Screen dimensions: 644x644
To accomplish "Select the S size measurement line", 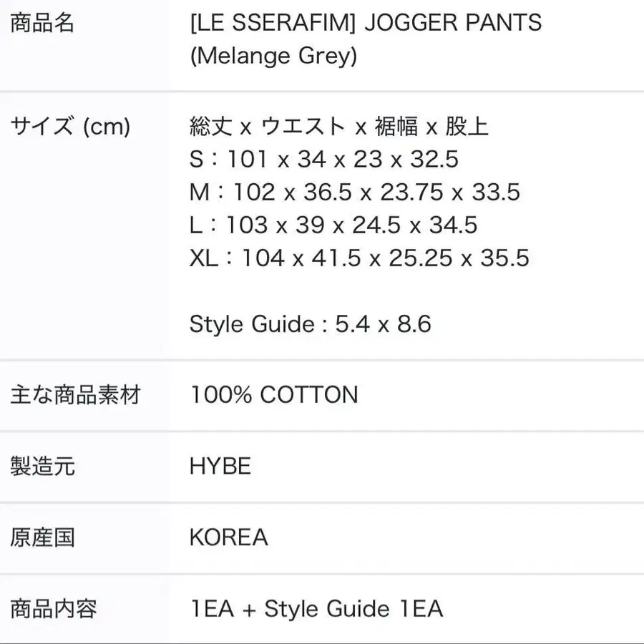I will pyautogui.click(x=323, y=160).
